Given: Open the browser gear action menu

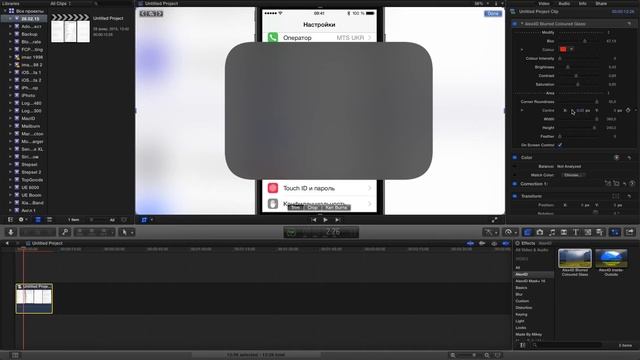Looking at the screenshot, I should [x=22, y=220].
